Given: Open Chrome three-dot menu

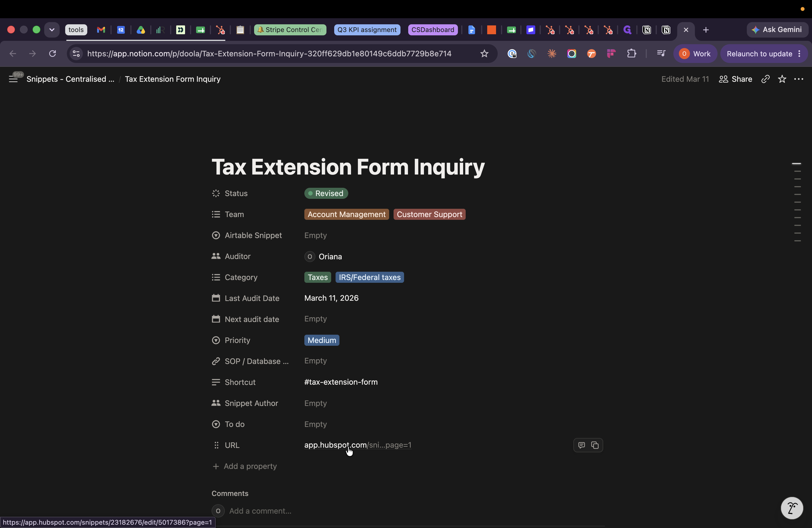Looking at the screenshot, I should 800,54.
